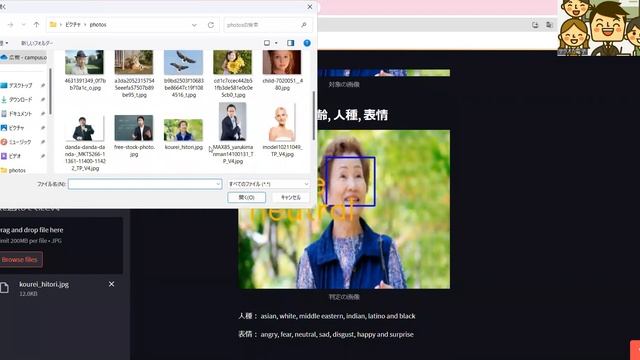Open the view layout options icon
Viewport: 640px width, 360px height.
click(x=267, y=43)
